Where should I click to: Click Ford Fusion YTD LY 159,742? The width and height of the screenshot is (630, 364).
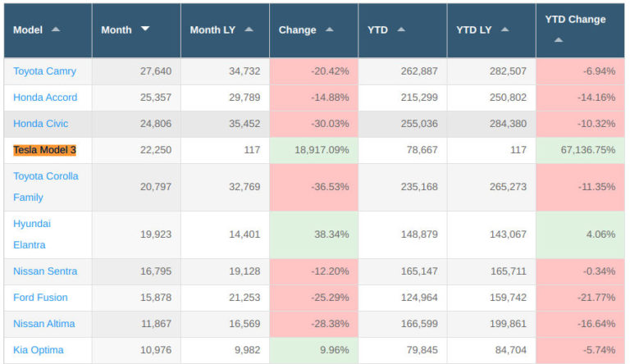coord(508,298)
